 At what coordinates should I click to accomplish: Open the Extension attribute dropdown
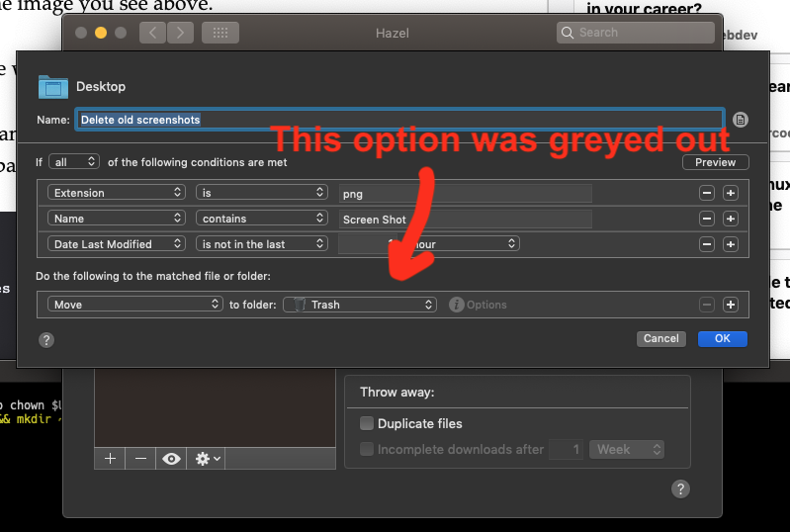point(117,193)
